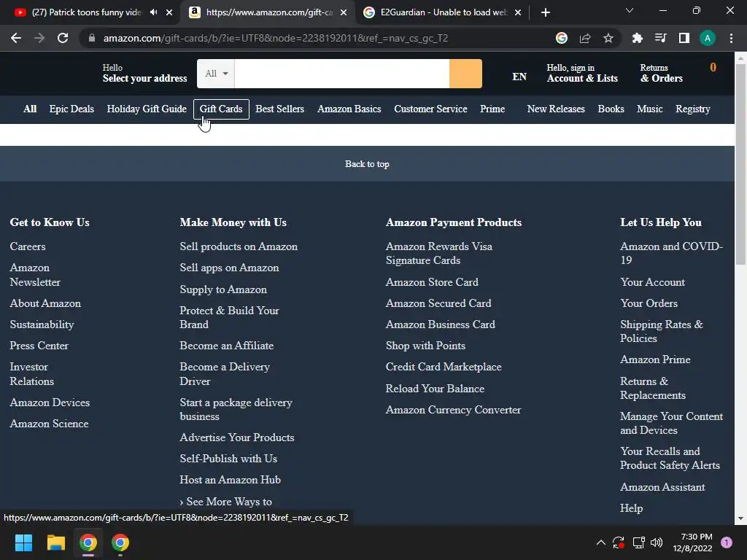Open the Music nav item

pyautogui.click(x=650, y=109)
